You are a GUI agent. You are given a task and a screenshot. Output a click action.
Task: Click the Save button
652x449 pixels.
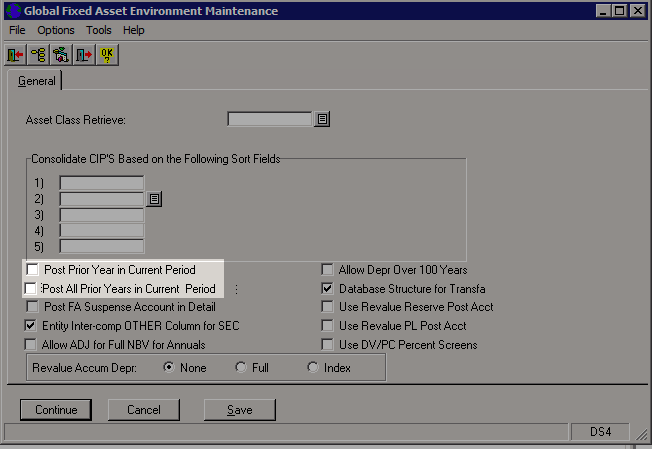point(239,410)
